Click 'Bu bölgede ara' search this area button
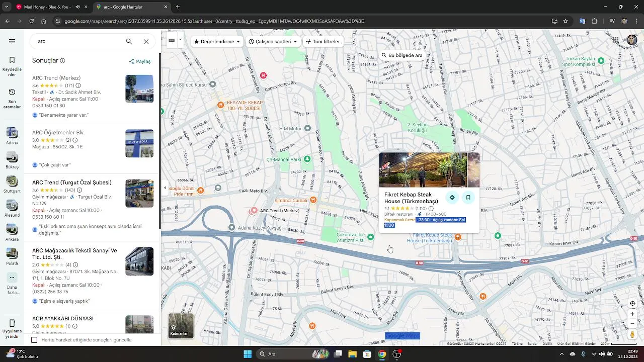 [402, 55]
